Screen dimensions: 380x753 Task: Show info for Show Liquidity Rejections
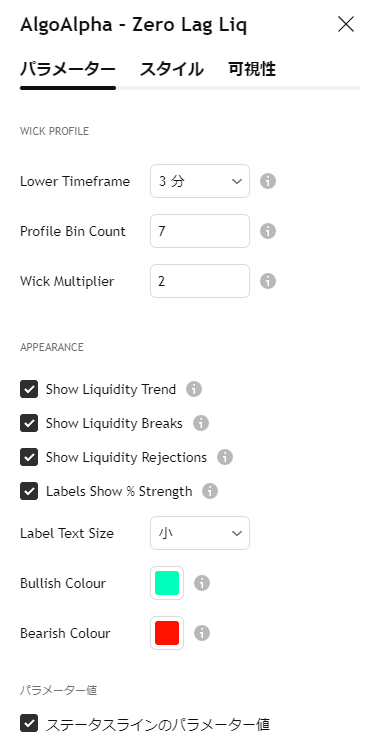tap(225, 457)
